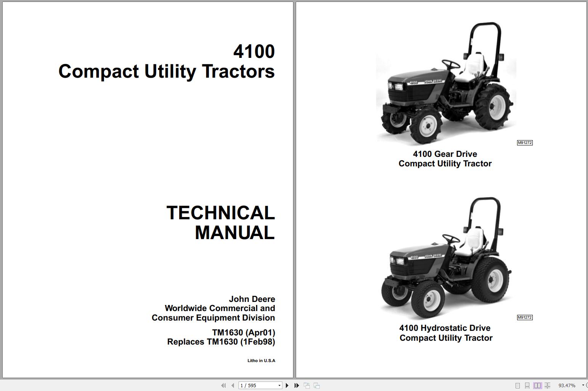Click the '4100 Gear Drive' caption text
Viewport: 588px width, 391px height.
tap(445, 154)
